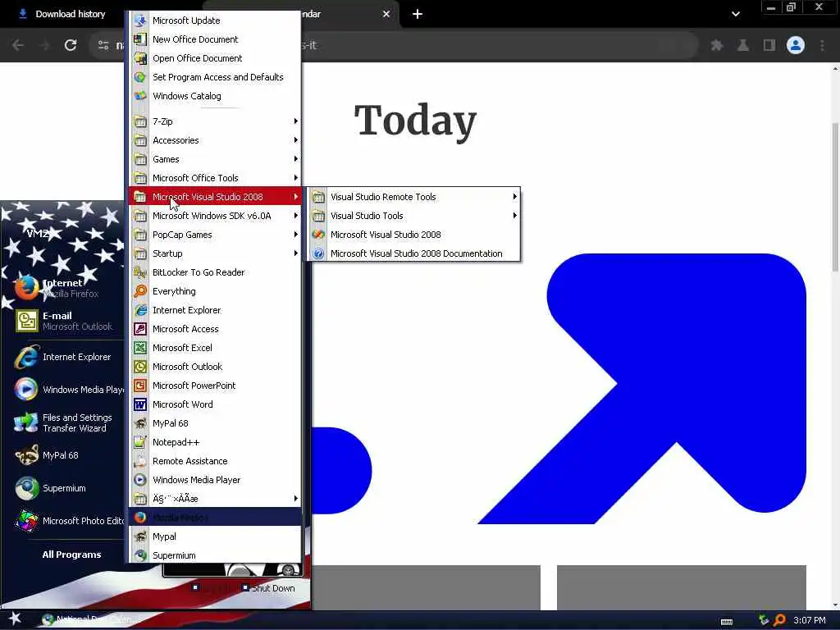Open the tab search dropdown arrow
The image size is (840, 630).
coord(736,14)
